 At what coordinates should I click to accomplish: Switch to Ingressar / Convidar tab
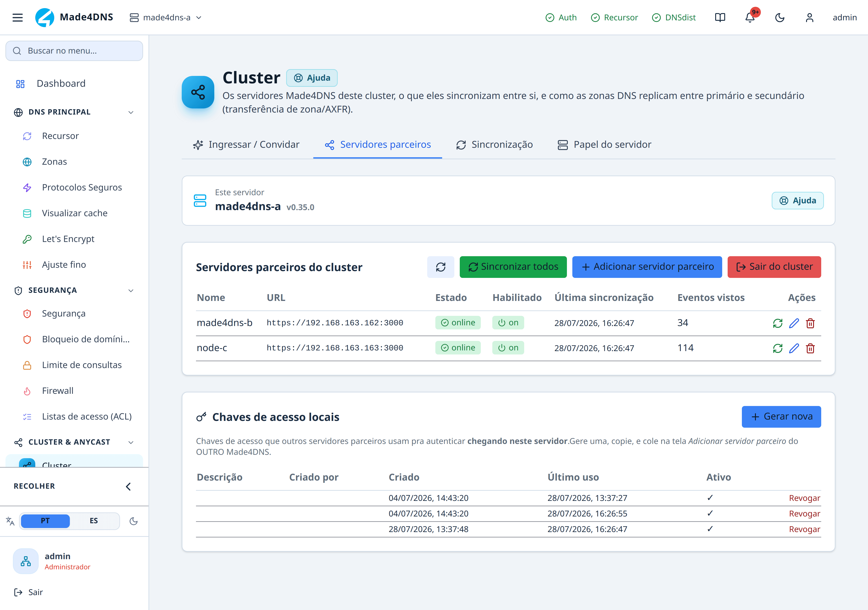click(x=246, y=145)
